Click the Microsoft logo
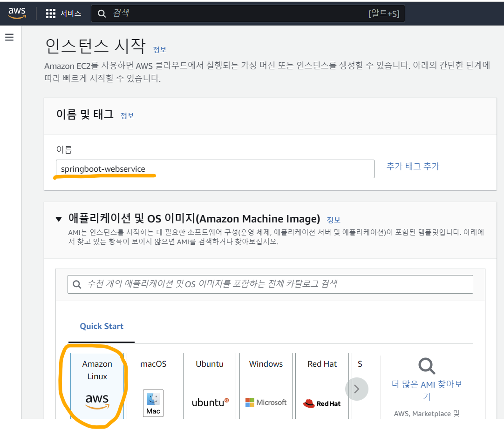 (266, 403)
